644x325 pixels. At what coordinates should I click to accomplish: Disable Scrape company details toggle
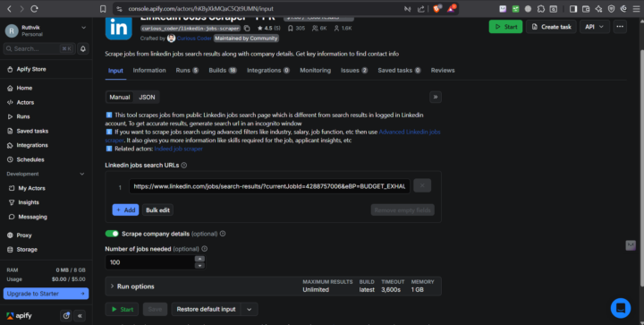pos(112,234)
